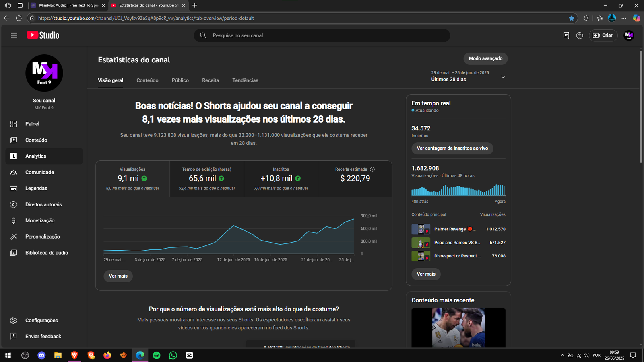Click Ver mais under the views chart
This screenshot has width=644, height=362.
[118, 276]
